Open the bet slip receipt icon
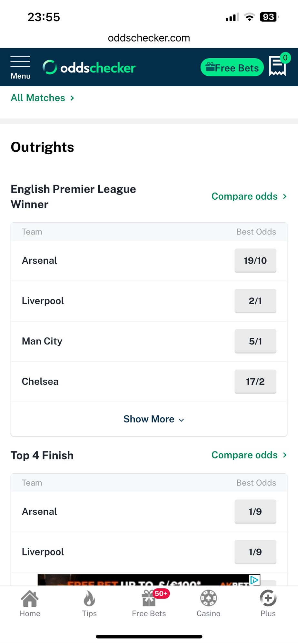298x644 pixels. [277, 66]
